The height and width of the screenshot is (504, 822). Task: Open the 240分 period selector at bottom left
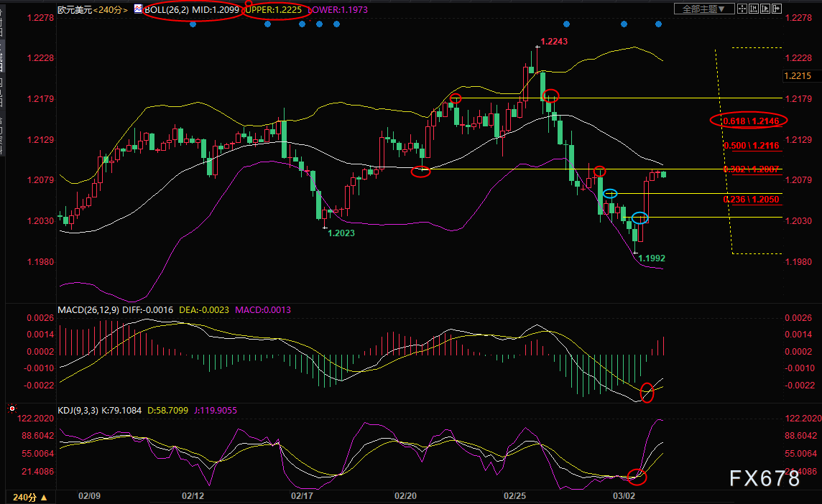point(30,498)
